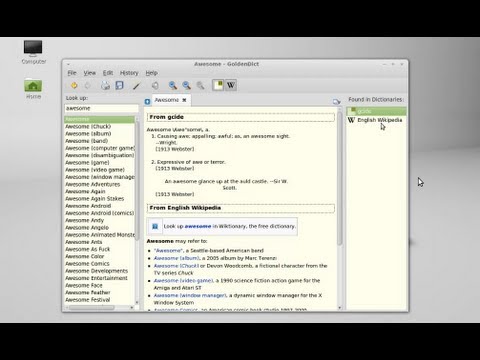Select Awesome Angelo in the word list
This screenshot has width=480, height=360.
99,228
